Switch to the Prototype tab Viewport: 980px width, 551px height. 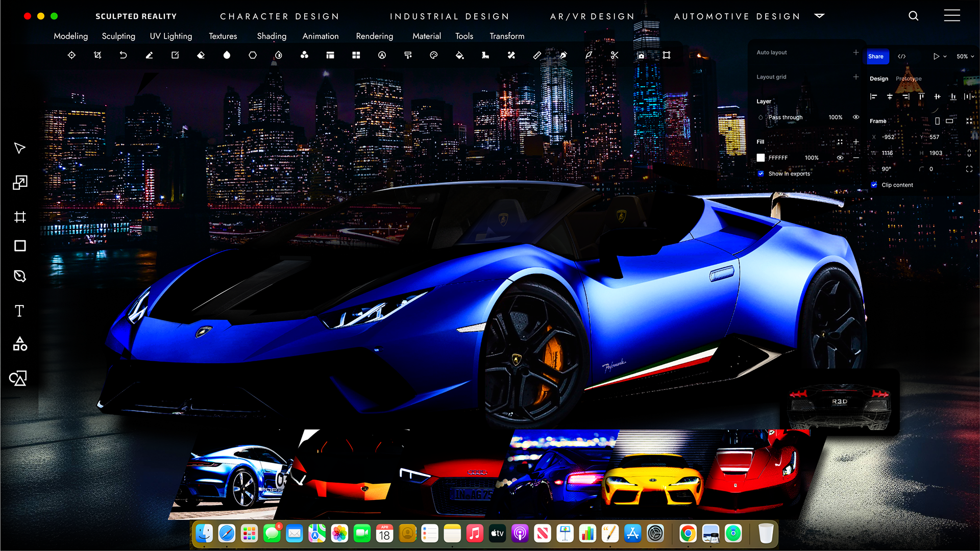coord(909,79)
